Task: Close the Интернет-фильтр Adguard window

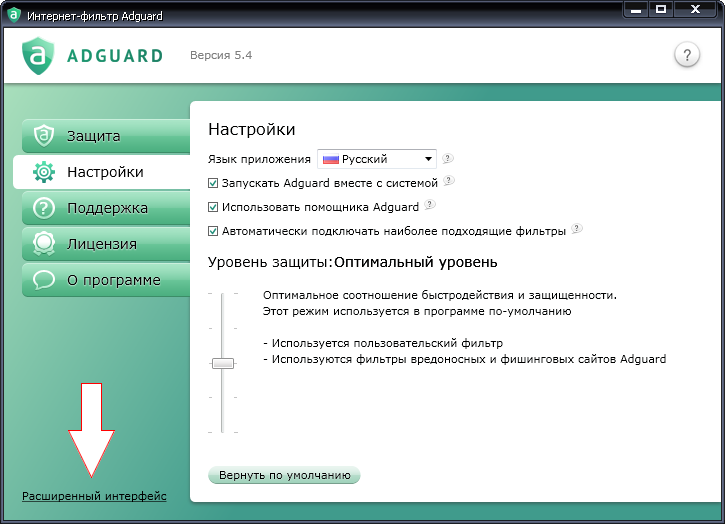Action: coord(695,9)
